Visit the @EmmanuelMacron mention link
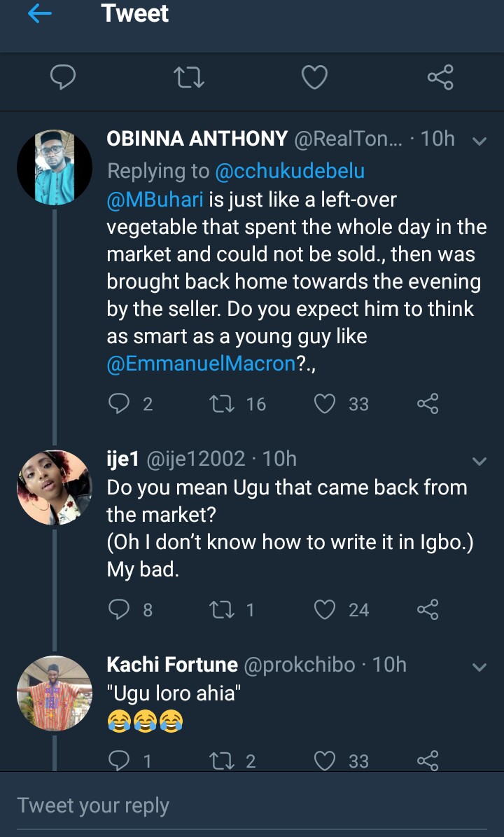The height and width of the screenshot is (837, 504). click(x=201, y=366)
